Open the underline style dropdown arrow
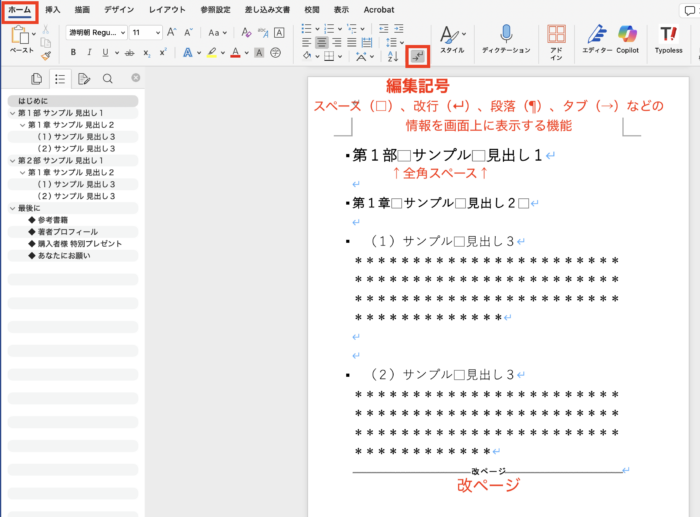 click(117, 53)
